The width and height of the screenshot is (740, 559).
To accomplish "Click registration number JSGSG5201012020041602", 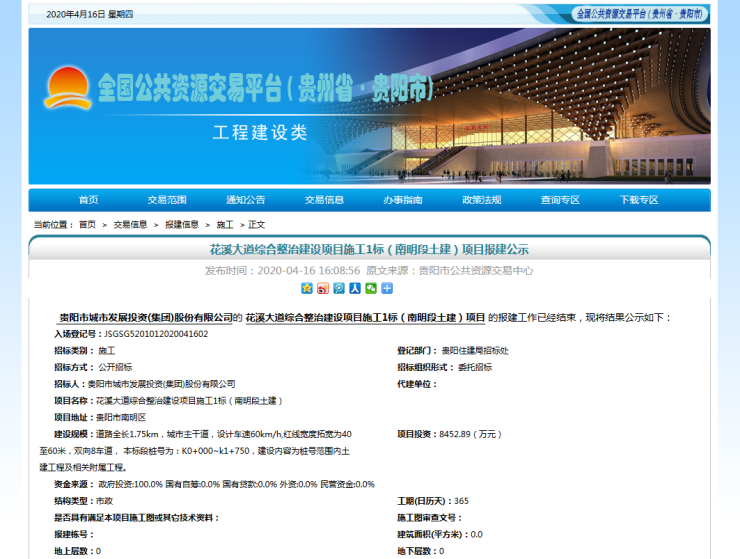I will (x=156, y=334).
